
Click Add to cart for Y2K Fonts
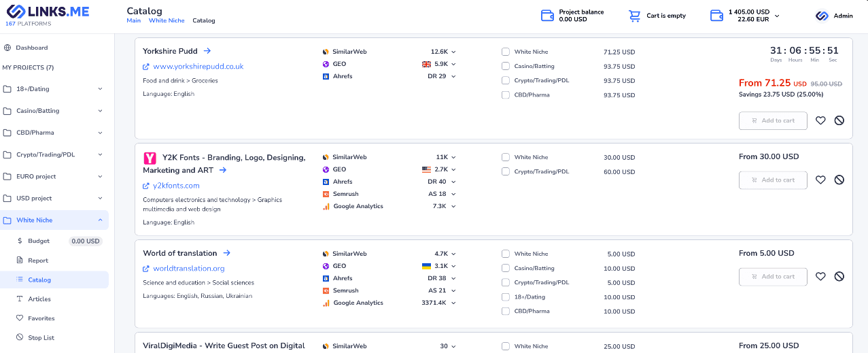coord(773,180)
